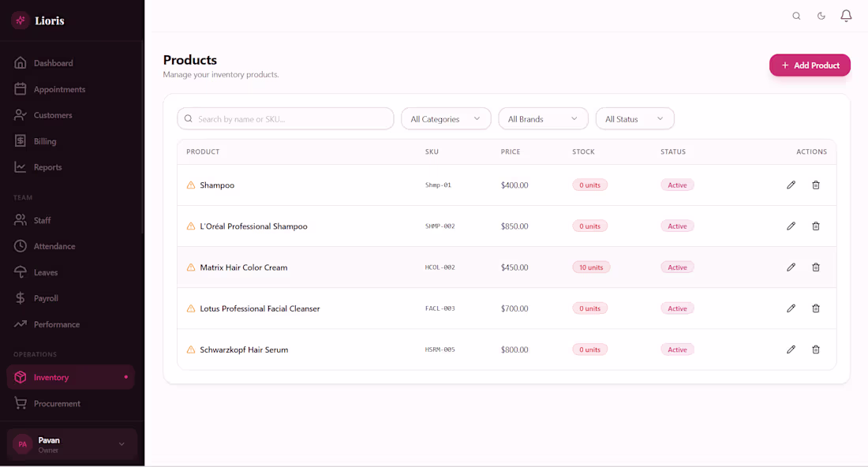
Task: Delete the Matrix Hair Color Cream product
Action: [815, 267]
